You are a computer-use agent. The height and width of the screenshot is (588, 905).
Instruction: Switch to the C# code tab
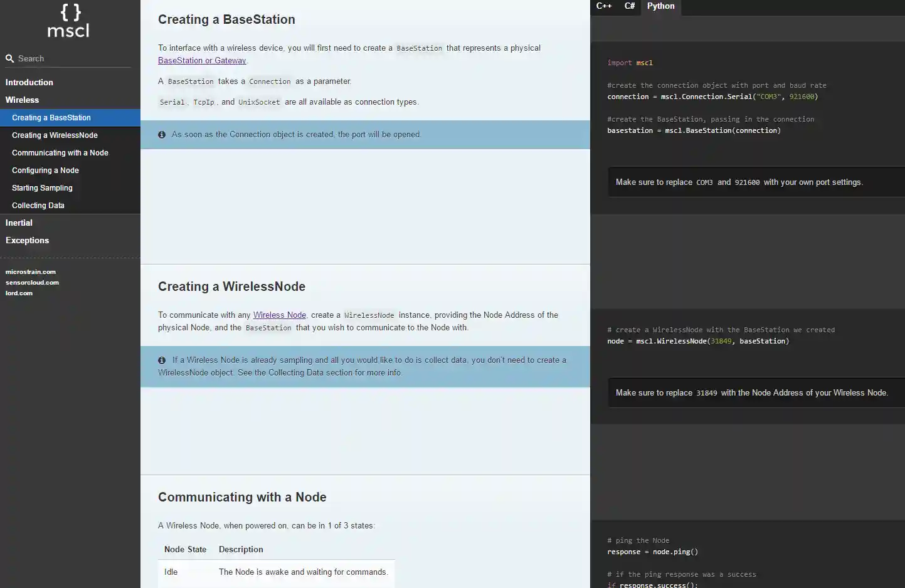[629, 6]
